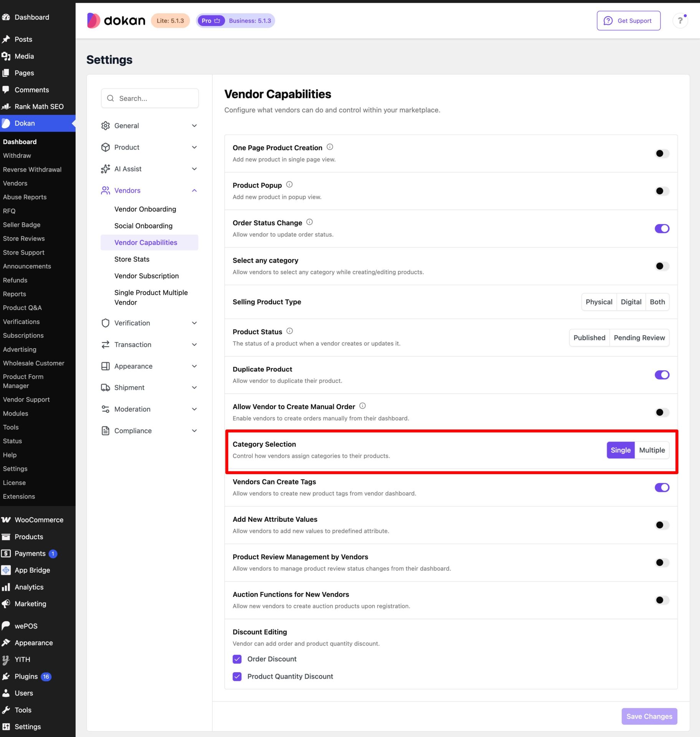Expand the Product settings section chevron
Viewport: 700px width, 737px height.
(x=194, y=147)
